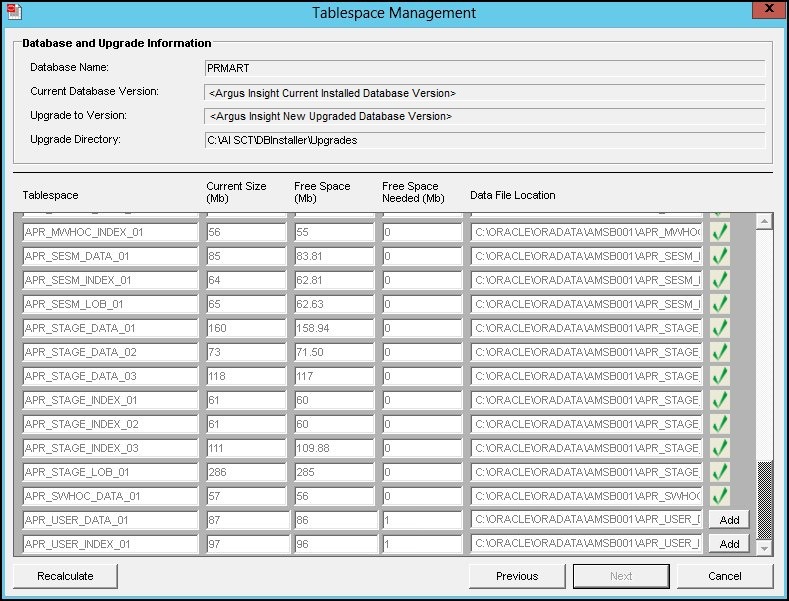This screenshot has width=789, height=601.
Task: Select the APR_USER_DATA_01 tablespace name field
Action: (111, 520)
